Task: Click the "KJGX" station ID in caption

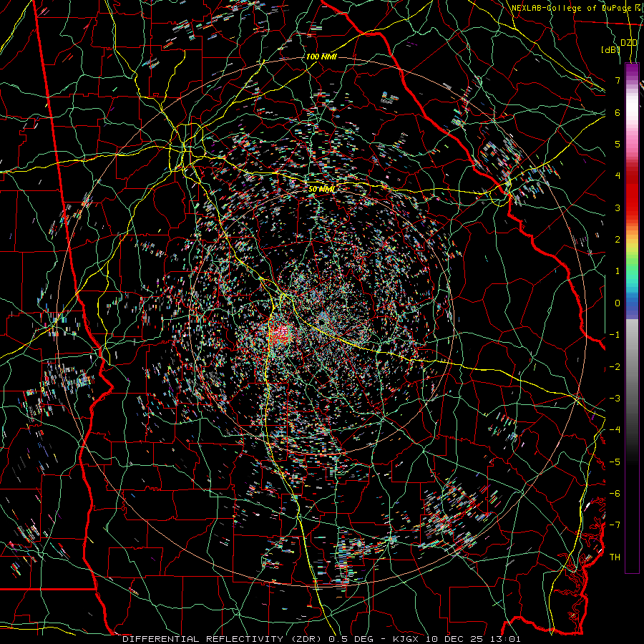Action: (x=407, y=639)
